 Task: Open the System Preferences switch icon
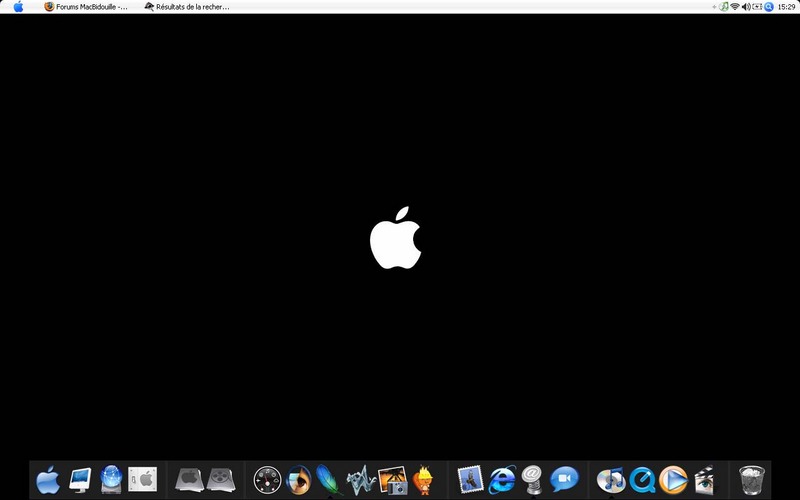click(x=142, y=479)
